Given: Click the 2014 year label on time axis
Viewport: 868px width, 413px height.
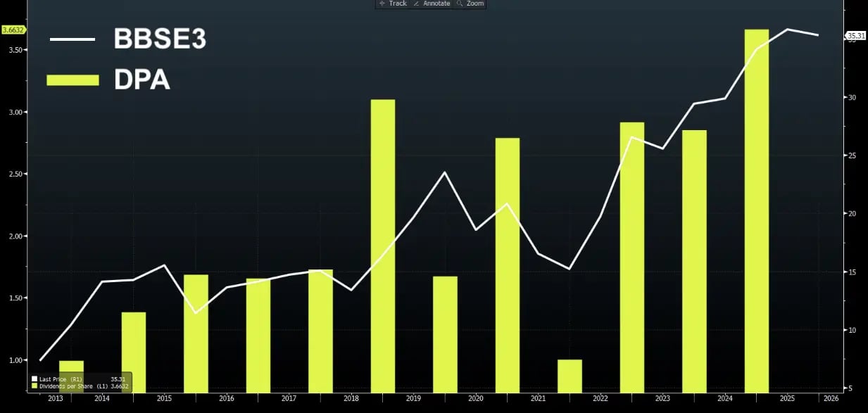Looking at the screenshot, I should click(102, 399).
